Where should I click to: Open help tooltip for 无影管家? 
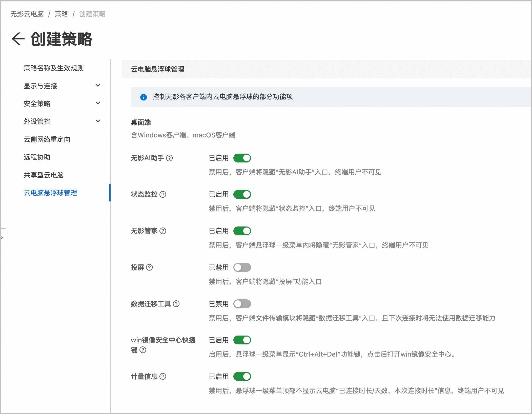coord(163,231)
